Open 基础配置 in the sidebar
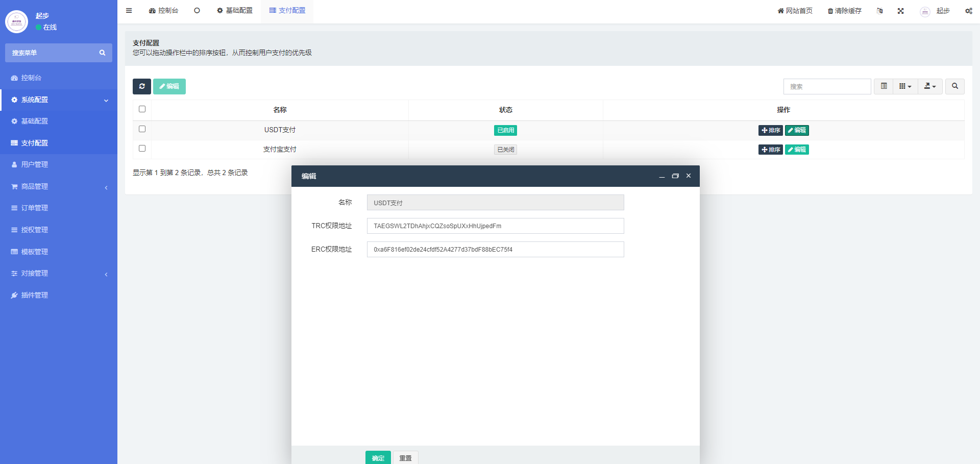 tap(59, 121)
